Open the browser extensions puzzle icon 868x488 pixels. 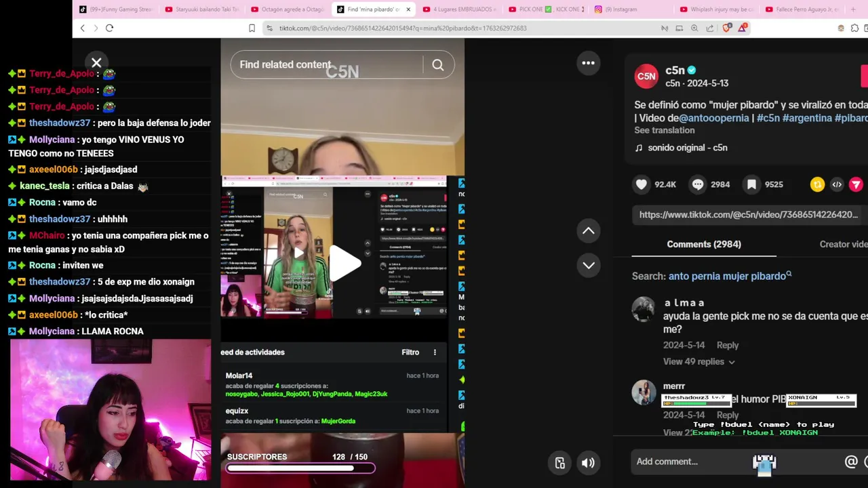coord(854,28)
